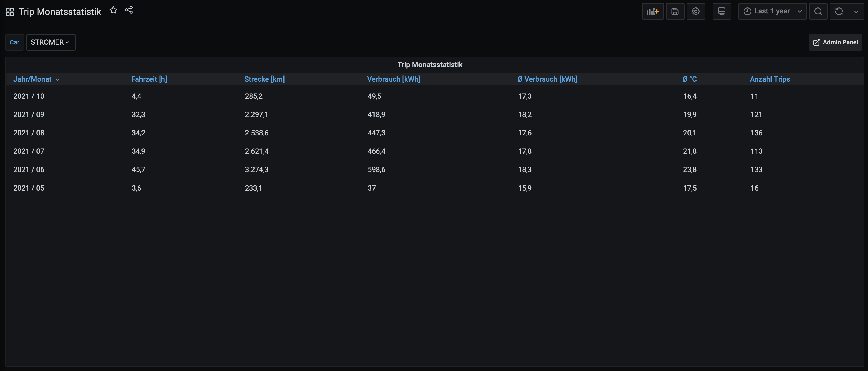868x371 pixels.
Task: Open the Trip Monatsstatistik panel title menu
Action: click(x=430, y=65)
